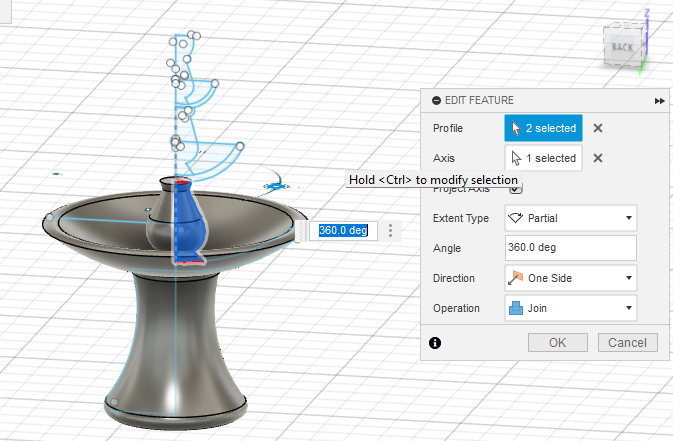Open the Extent Type Partial dropdown
Screen dimensions: 673x441
click(x=570, y=218)
